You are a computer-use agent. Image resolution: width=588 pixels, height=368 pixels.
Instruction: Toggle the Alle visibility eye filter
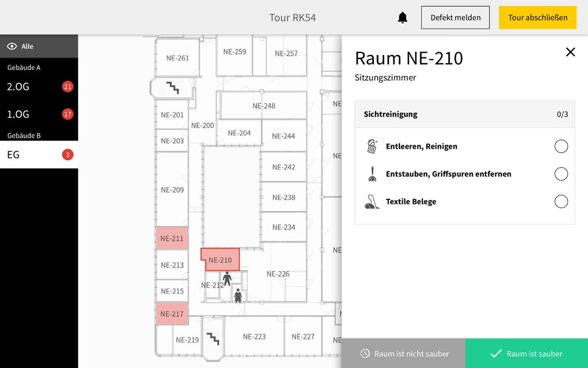12,46
